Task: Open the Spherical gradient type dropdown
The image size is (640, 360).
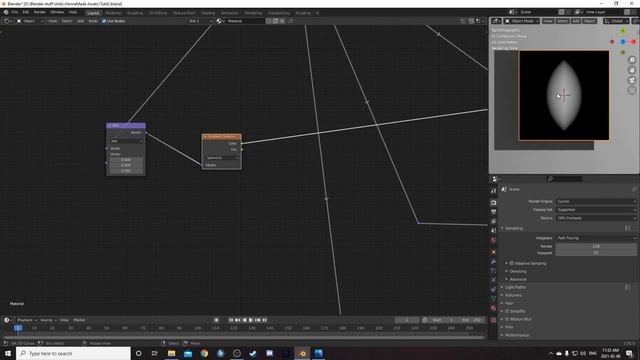Action: click(222, 158)
